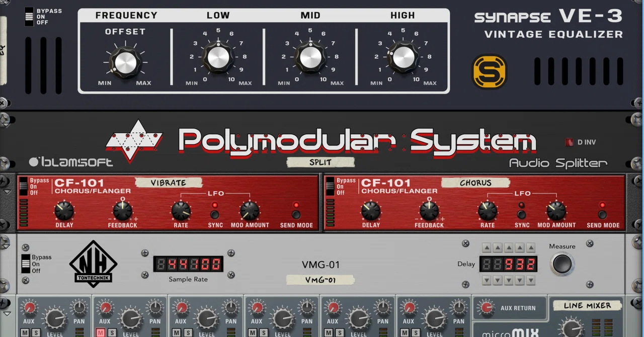Click the mixer channel 1 PAN knob
This screenshot has height=337, width=644.
[x=79, y=308]
